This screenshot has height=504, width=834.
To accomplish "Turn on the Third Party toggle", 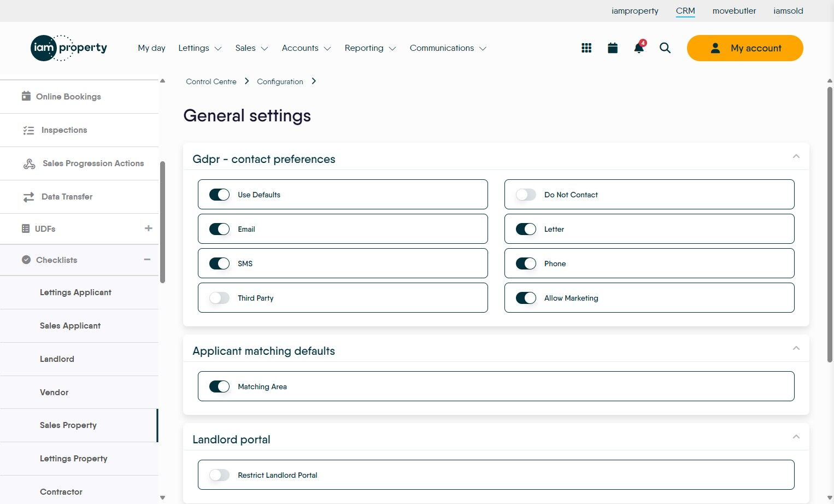I will point(219,298).
